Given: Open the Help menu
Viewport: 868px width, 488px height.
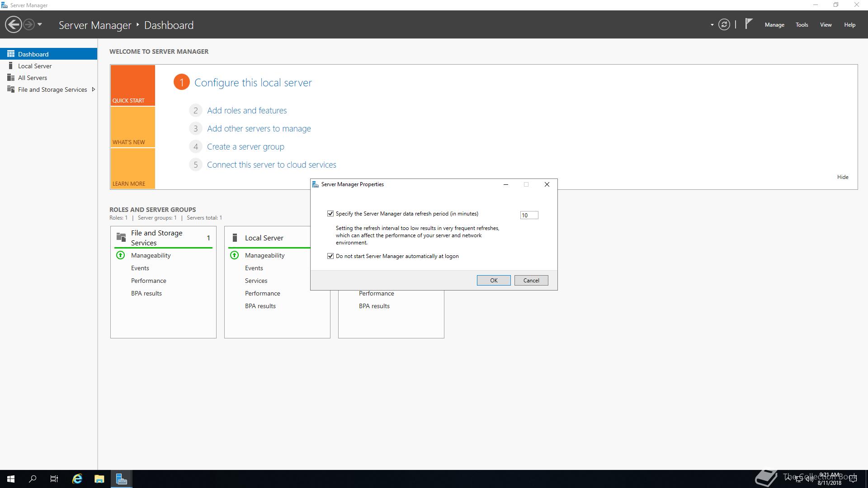Looking at the screenshot, I should pos(849,25).
